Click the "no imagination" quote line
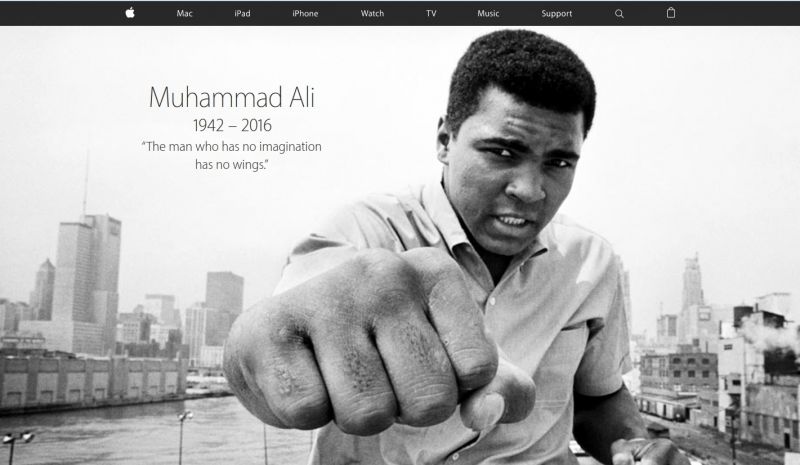Screen dimensions: 800x465 [232, 146]
